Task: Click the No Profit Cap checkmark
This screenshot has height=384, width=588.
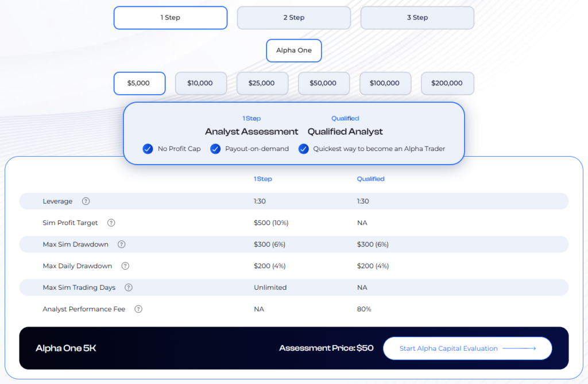Action: (148, 149)
